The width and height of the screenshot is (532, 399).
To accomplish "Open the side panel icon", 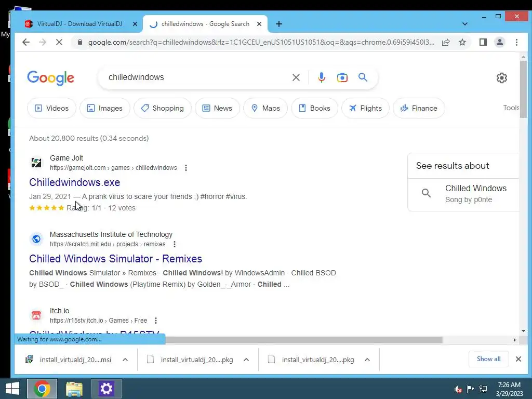I will point(483,42).
